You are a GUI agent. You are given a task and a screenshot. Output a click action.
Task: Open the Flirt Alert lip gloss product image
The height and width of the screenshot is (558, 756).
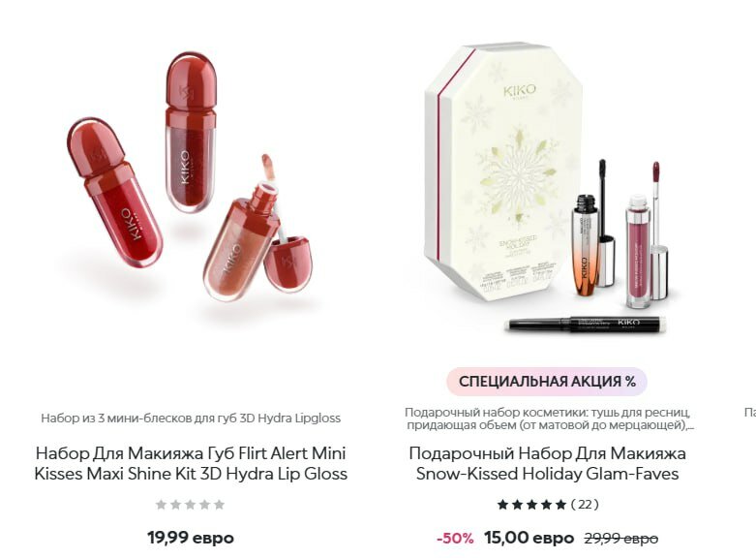pos(191,177)
